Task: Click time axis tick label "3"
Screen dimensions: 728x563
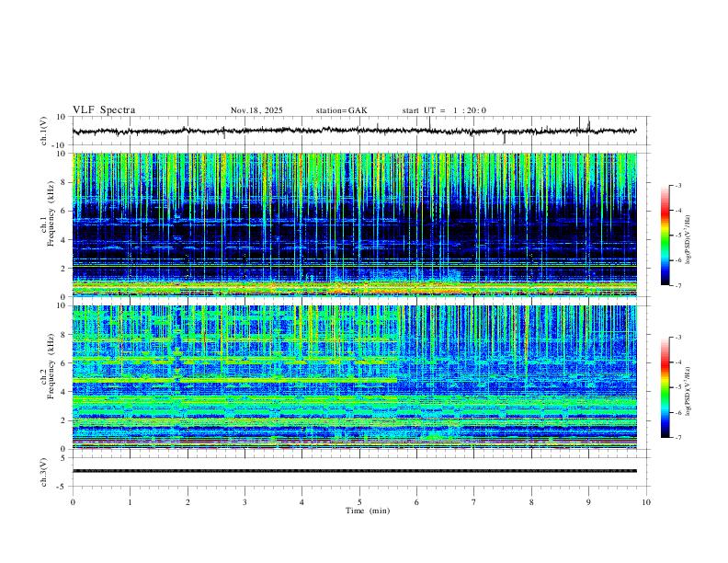Action: (245, 502)
